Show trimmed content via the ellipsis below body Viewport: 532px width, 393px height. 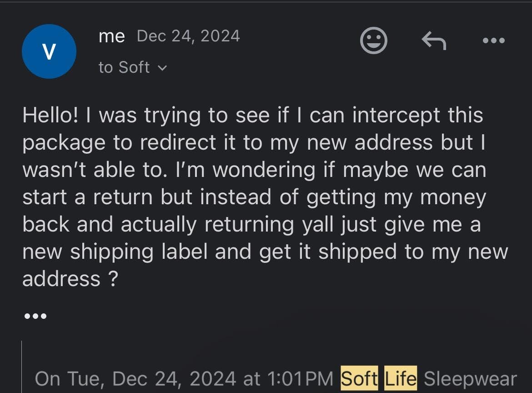(35, 316)
